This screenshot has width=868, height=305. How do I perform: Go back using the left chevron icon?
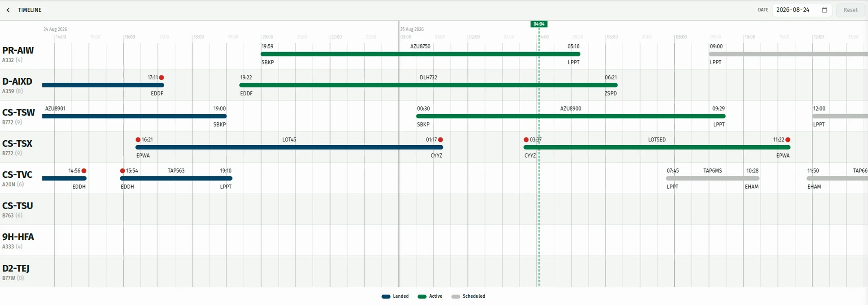(8, 10)
